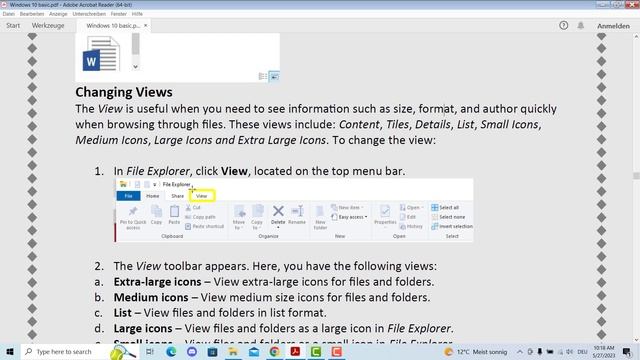Click the vertical scrollbar thumb
640x360 pixels.
[x=636, y=176]
